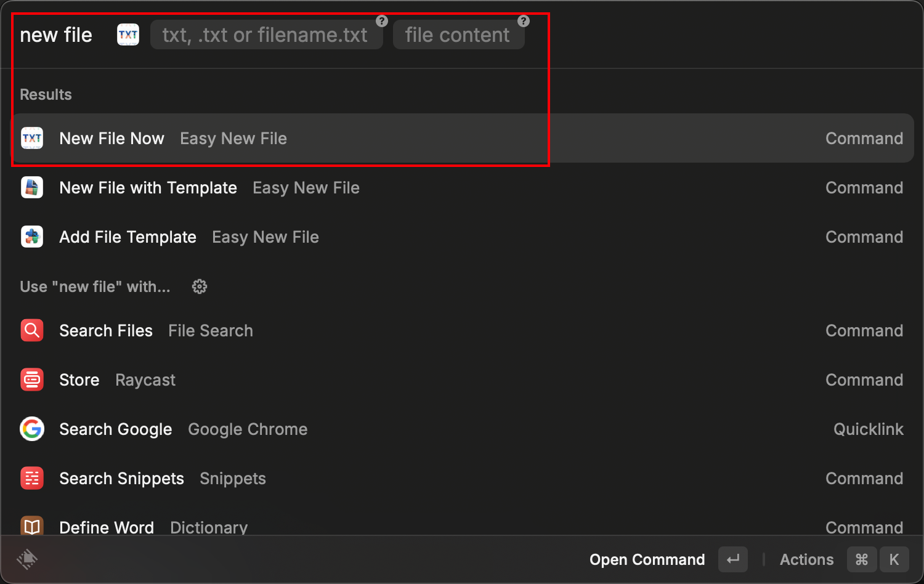
Task: Click the Search Snippets icon
Action: (32, 478)
